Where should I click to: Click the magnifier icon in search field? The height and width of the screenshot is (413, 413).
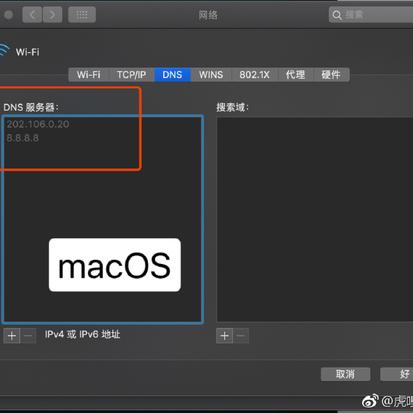337,15
